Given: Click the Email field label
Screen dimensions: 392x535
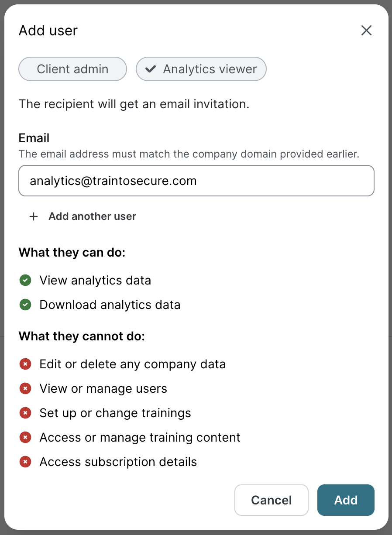Looking at the screenshot, I should [34, 138].
